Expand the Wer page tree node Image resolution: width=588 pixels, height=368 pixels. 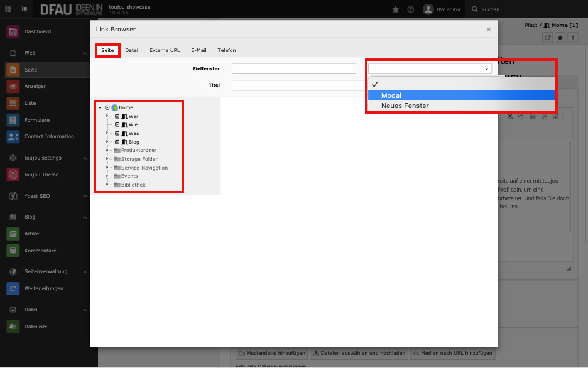[x=107, y=116]
